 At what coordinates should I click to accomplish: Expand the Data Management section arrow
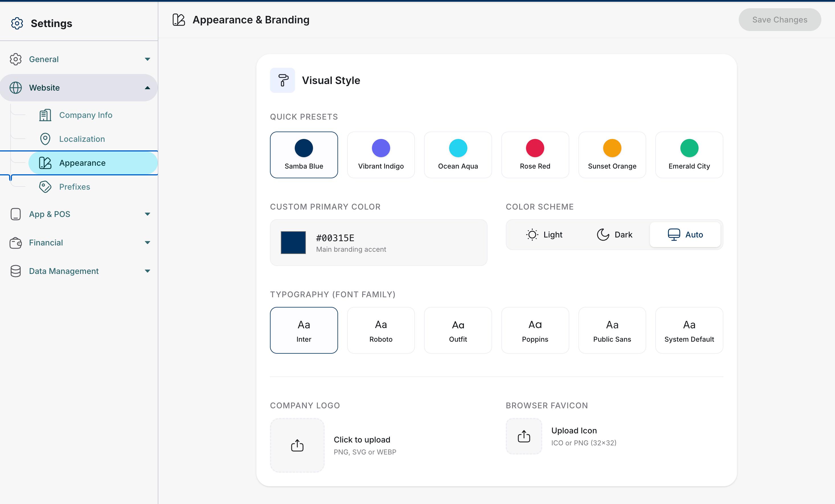148,271
